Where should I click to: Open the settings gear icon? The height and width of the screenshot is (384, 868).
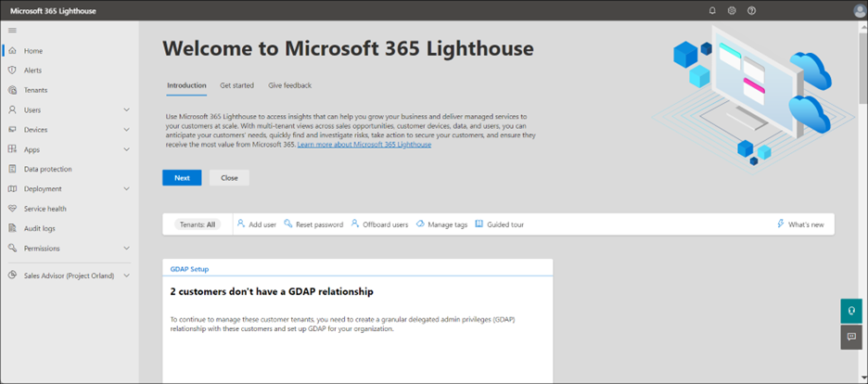click(x=732, y=10)
